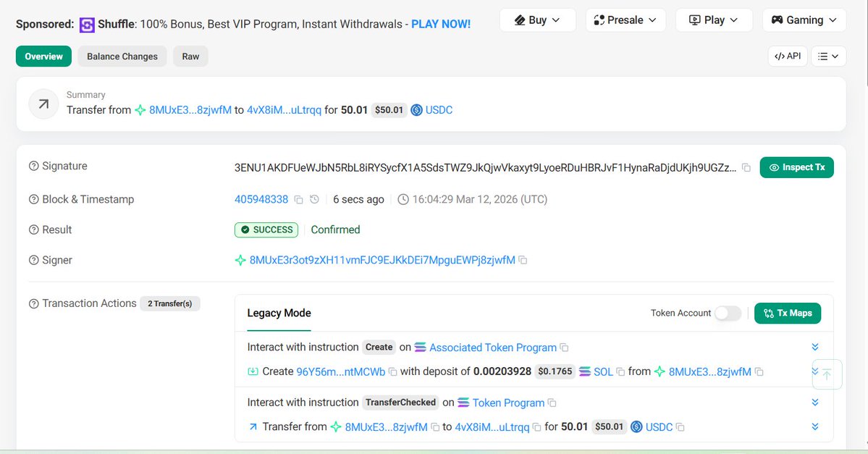Expand the TransferChecked instruction details

point(815,403)
